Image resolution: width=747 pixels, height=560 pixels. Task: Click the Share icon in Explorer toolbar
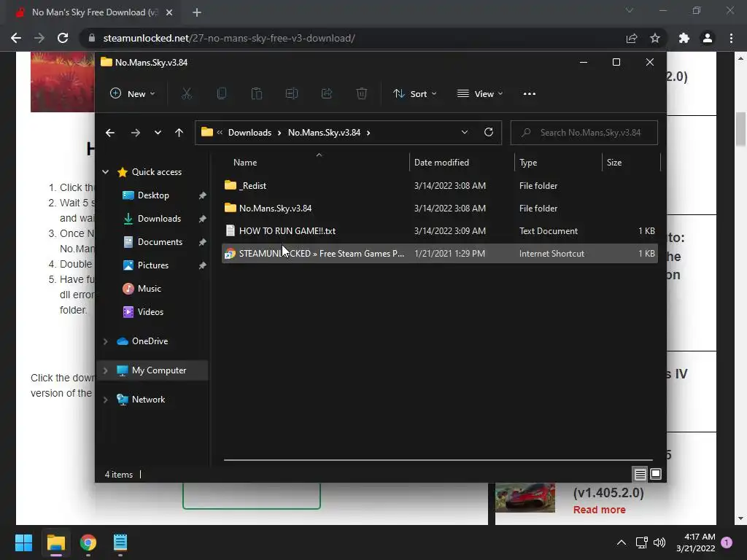pyautogui.click(x=327, y=94)
